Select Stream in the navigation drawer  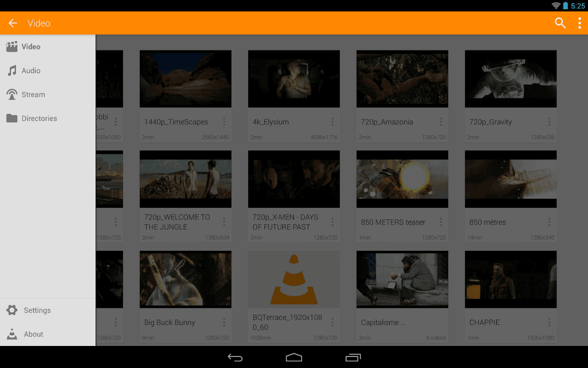pyautogui.click(x=48, y=94)
